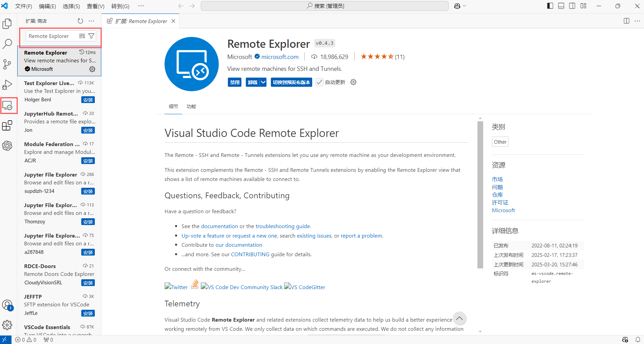Toggle primary side bar layout icon
This screenshot has height=344, width=644.
[x=550, y=6]
